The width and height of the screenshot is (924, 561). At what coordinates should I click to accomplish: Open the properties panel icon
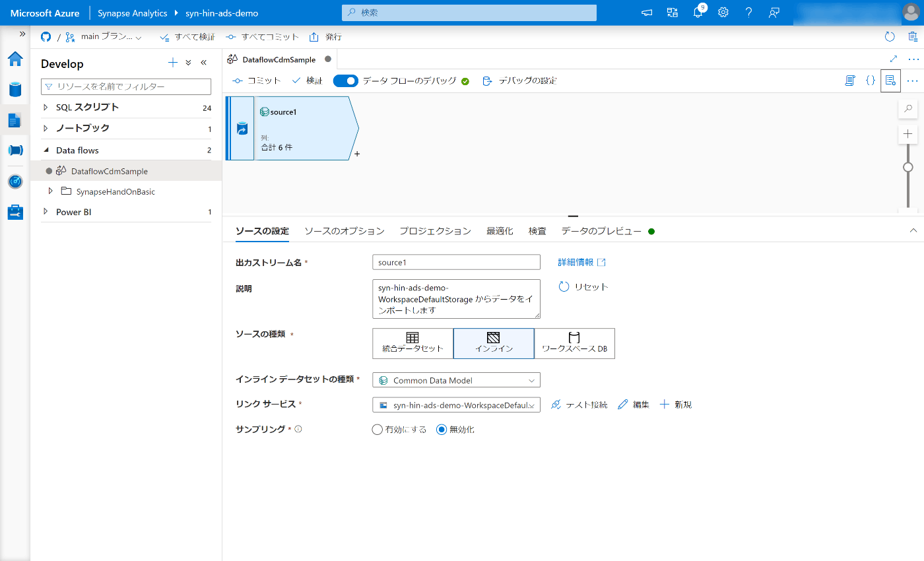[x=890, y=81]
